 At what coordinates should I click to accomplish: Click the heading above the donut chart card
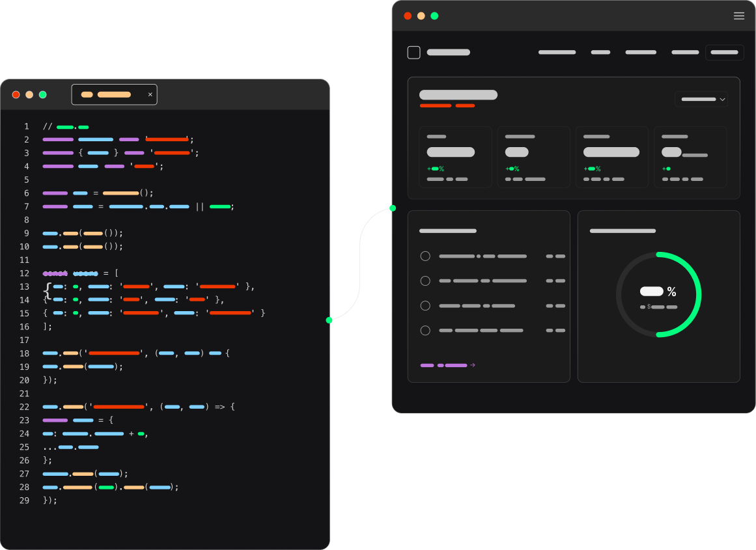coord(623,231)
